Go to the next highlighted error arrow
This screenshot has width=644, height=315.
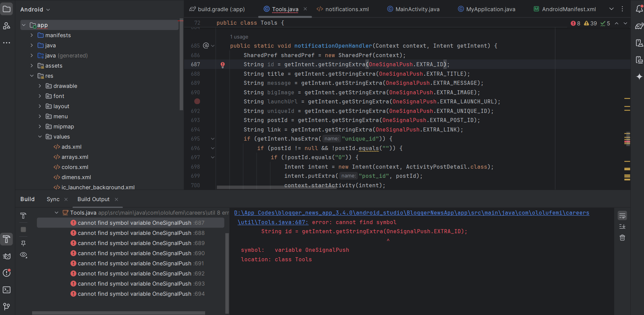coord(625,23)
